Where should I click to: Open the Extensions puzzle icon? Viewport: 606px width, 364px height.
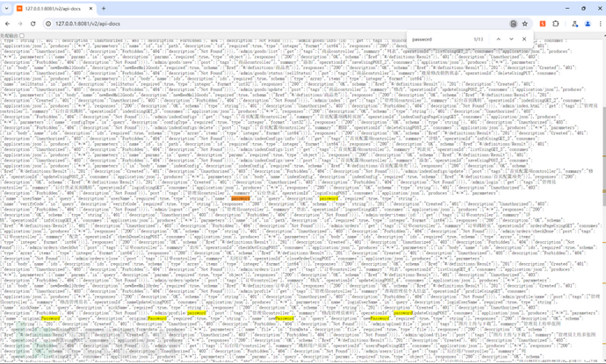point(556,24)
